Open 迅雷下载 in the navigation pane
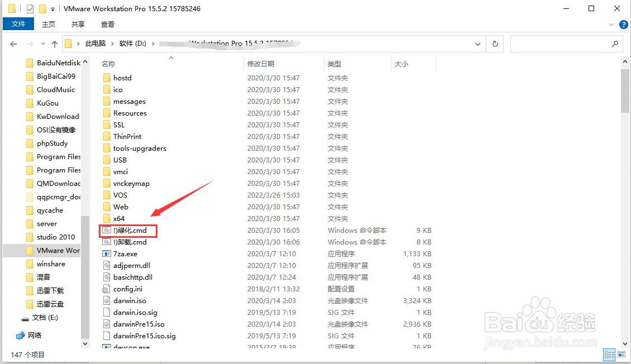The image size is (631, 364). click(x=50, y=290)
